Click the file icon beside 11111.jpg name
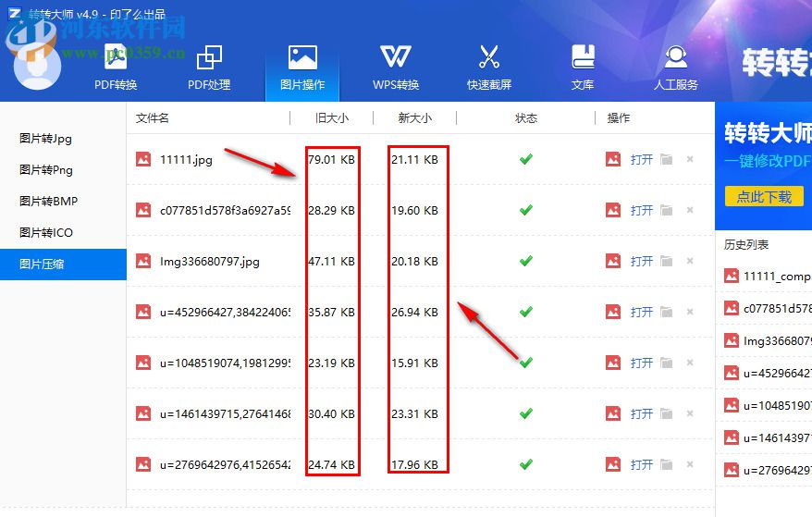The image size is (812, 517). (x=143, y=159)
